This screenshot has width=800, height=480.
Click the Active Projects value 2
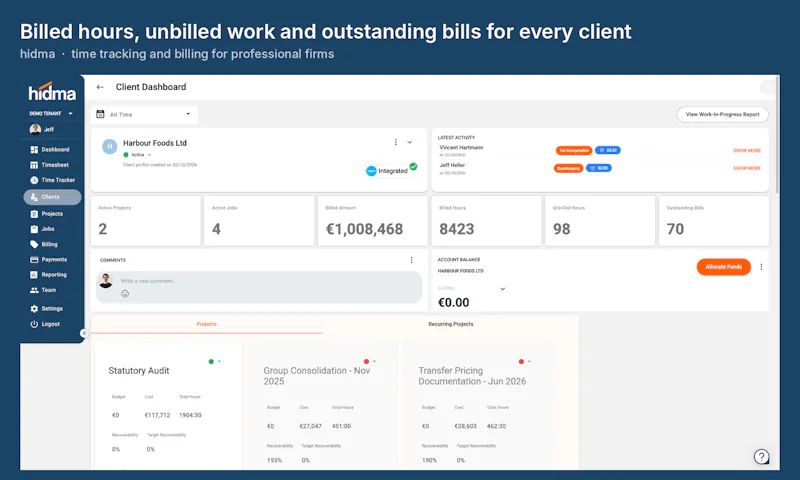pos(103,229)
